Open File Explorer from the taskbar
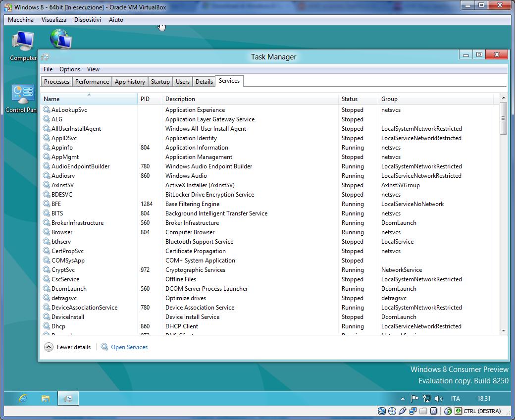515x420 pixels. tap(46, 399)
